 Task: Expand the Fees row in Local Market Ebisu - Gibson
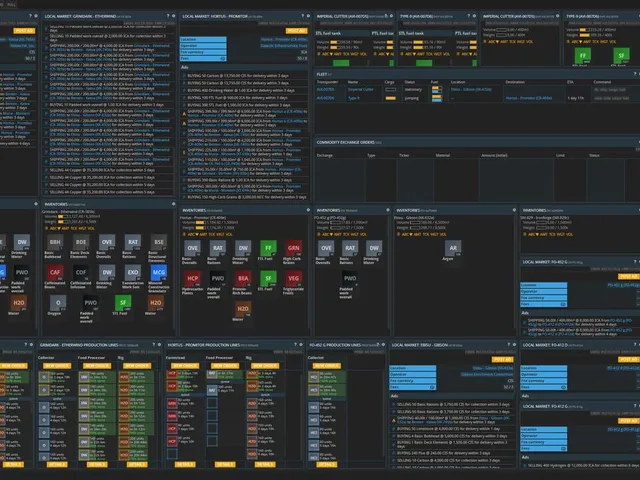click(412, 387)
